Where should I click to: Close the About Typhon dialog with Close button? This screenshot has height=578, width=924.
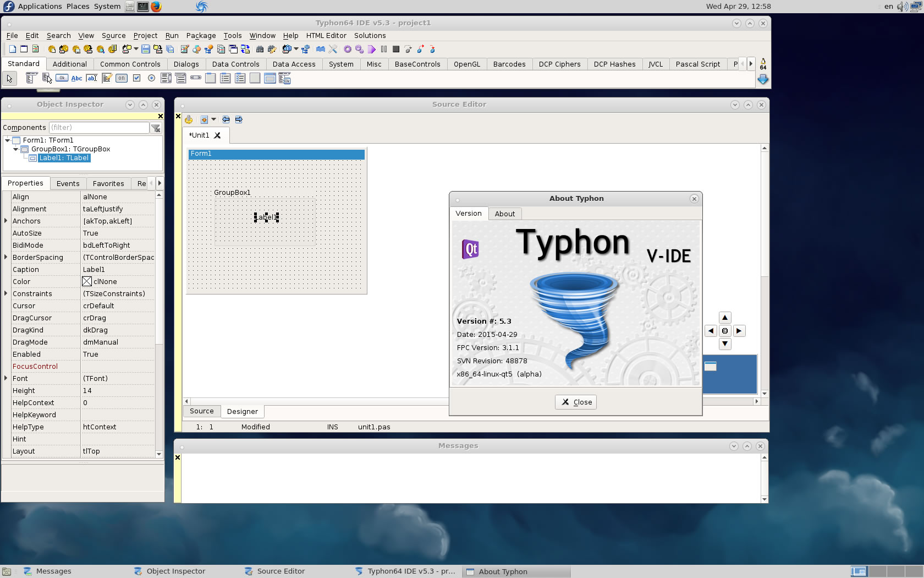click(576, 402)
